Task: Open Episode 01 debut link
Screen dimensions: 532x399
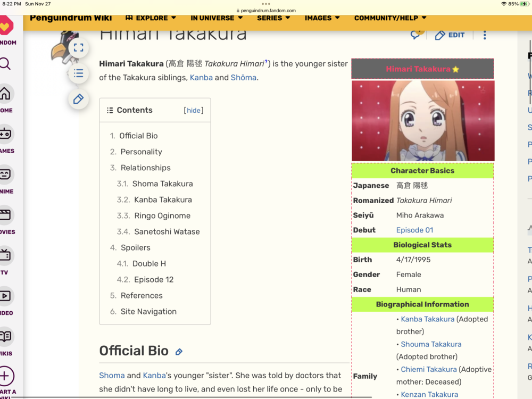Action: point(414,230)
